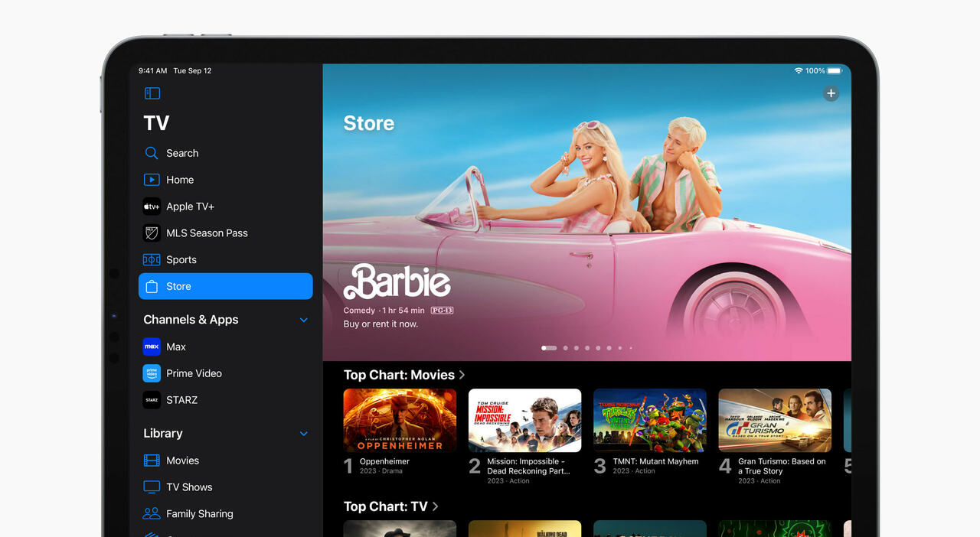Click the Prime Video channel icon
Screen dimensions: 980x537
[152, 373]
